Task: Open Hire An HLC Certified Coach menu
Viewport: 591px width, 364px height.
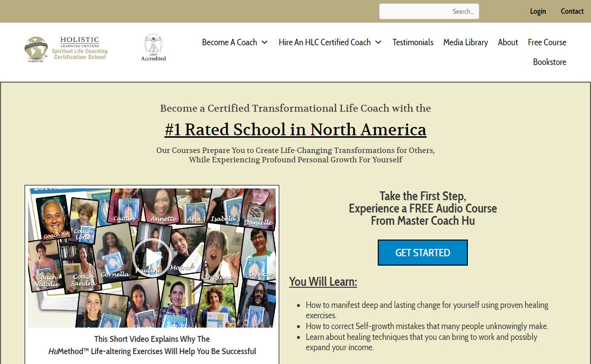Action: coord(325,42)
